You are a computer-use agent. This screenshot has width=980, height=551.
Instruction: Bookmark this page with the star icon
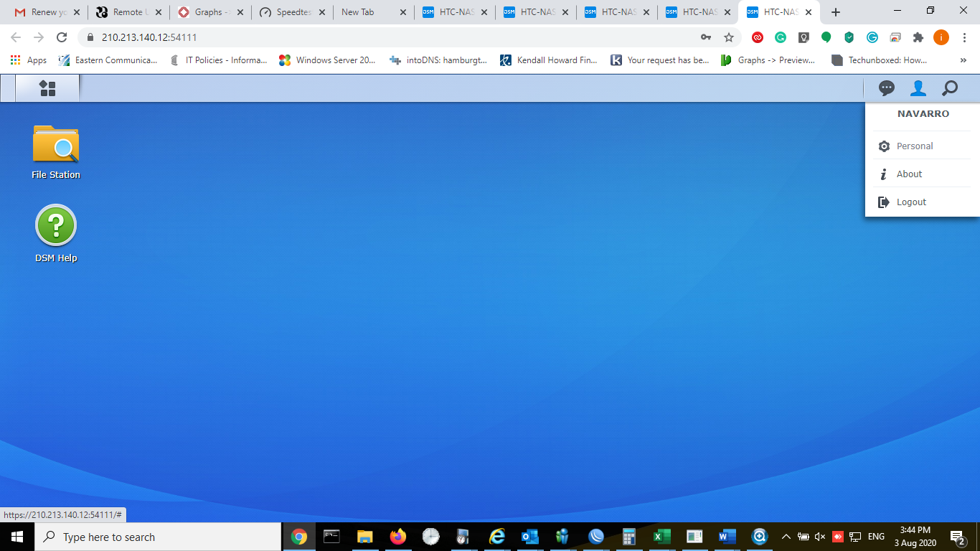[x=729, y=37]
